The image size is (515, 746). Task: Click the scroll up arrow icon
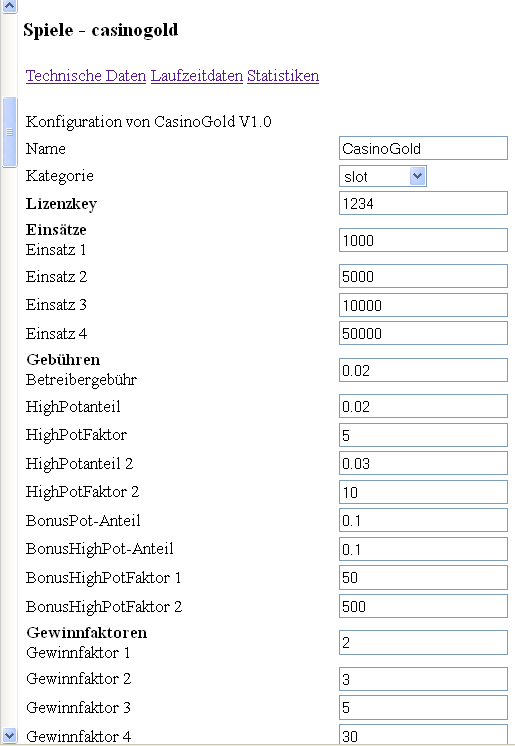(x=9, y=6)
